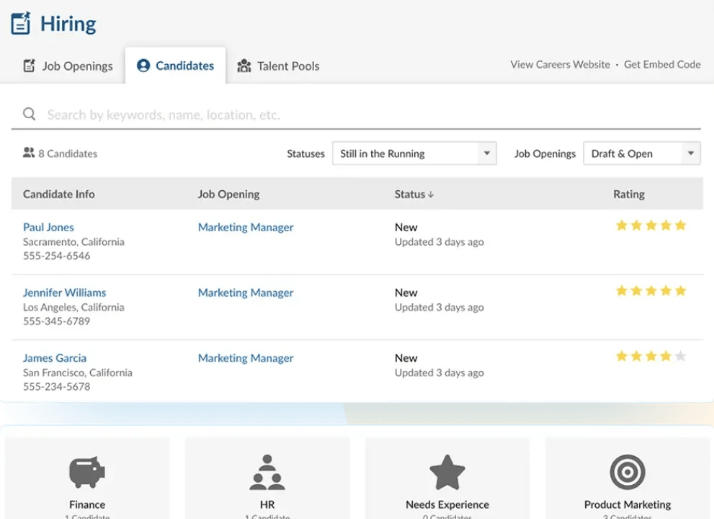Click the Finance piggy bank icon

87,472
